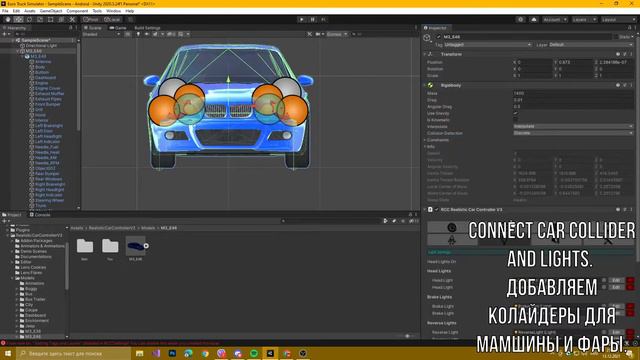
Task: Edit Rigidbody Mass field
Action: (x=573, y=93)
